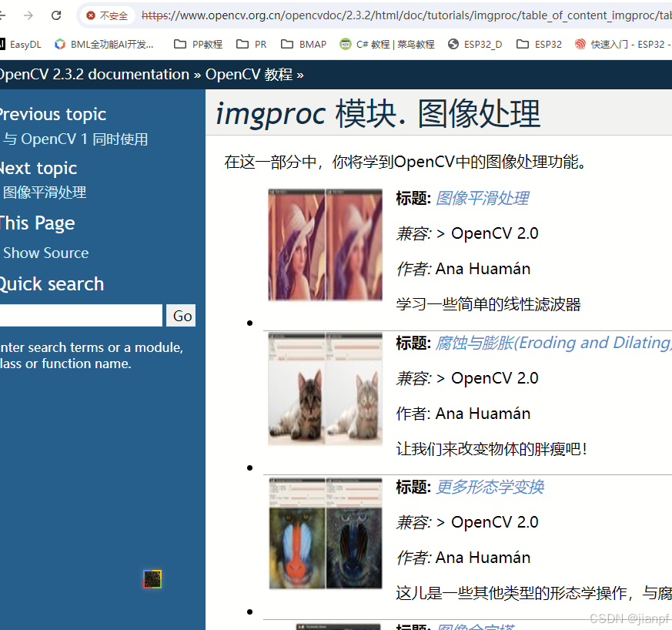Click the mandrill morphology thumbnail image
This screenshot has height=630, width=672.
click(326, 533)
